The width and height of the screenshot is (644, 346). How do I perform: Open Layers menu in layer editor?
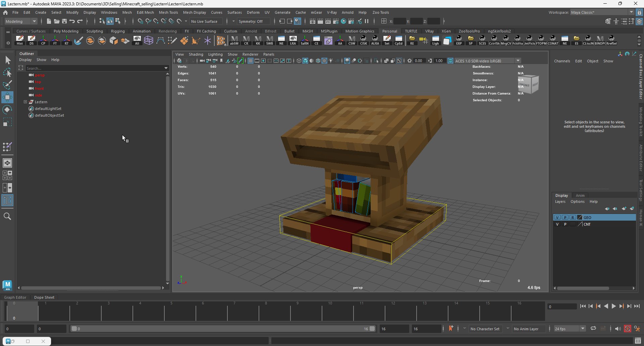(560, 201)
